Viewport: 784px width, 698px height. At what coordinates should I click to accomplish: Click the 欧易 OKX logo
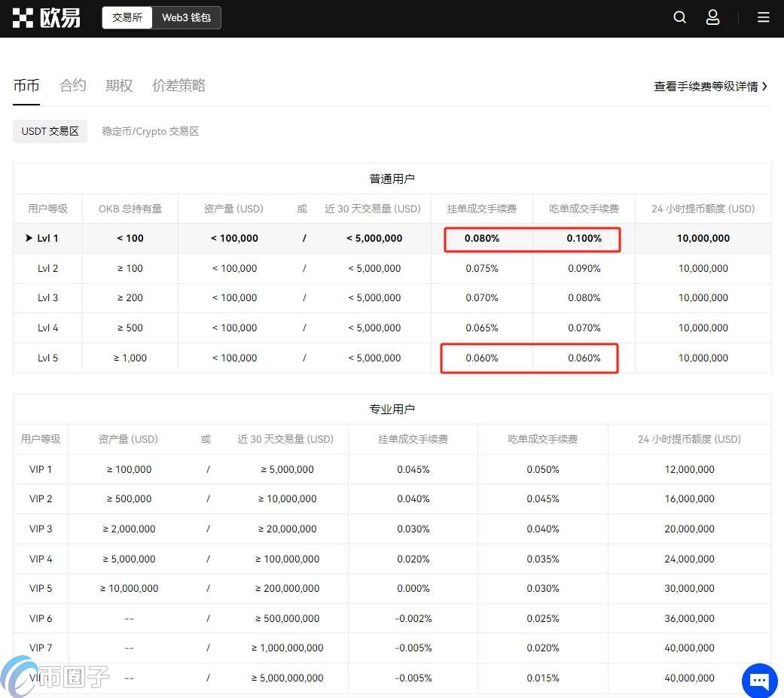pos(46,18)
